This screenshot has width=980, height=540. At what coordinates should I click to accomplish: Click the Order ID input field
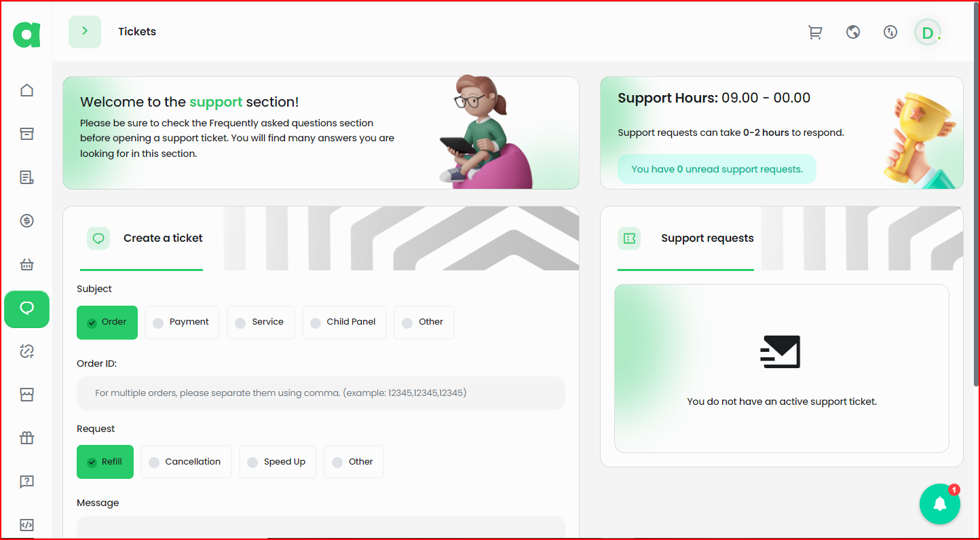point(320,393)
